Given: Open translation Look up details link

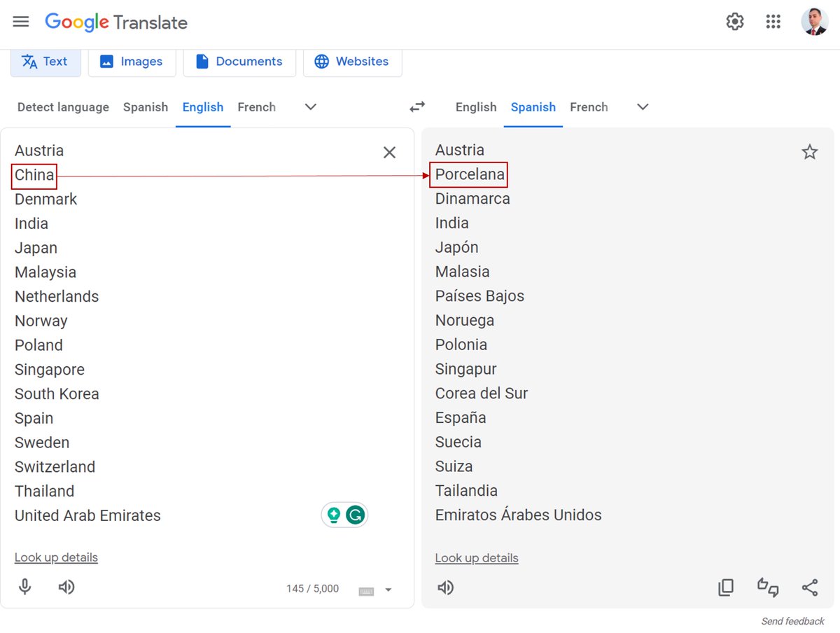Looking at the screenshot, I should point(477,558).
